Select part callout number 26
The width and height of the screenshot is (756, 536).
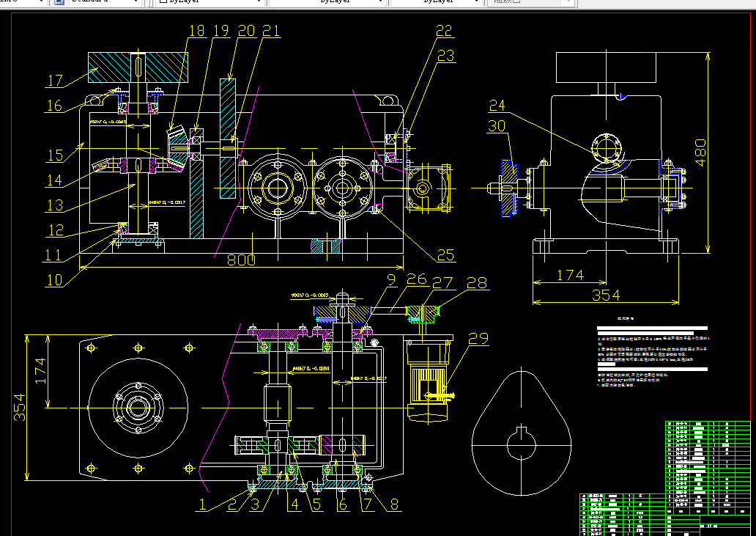(x=417, y=279)
